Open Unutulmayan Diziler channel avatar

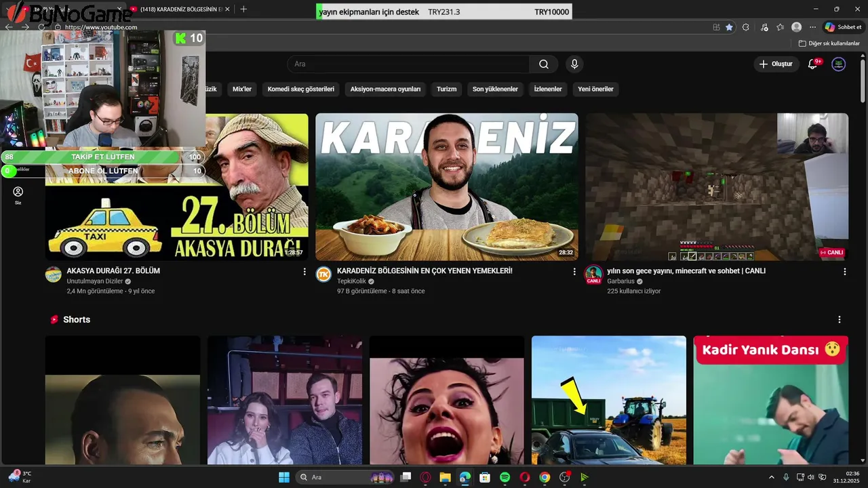coord(53,274)
